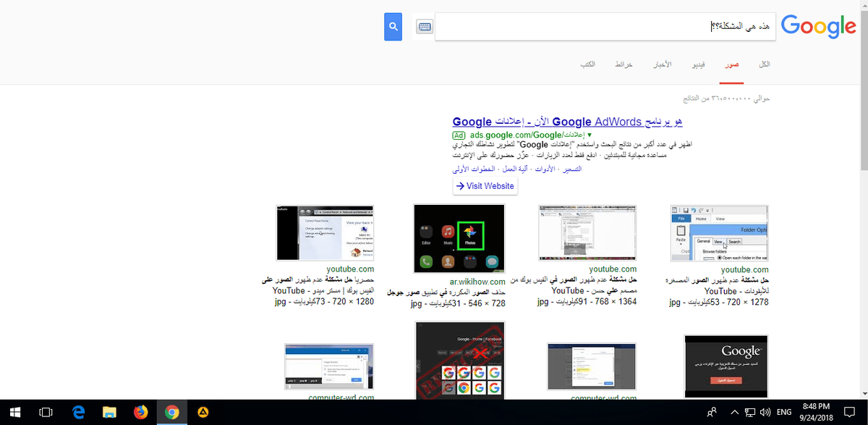
Task: Select the صور (Images) tab
Action: (x=732, y=64)
